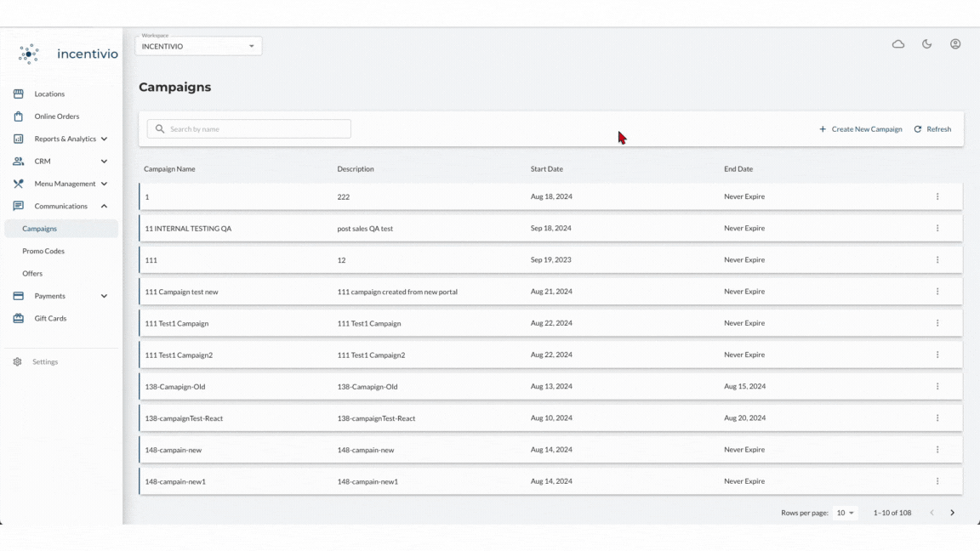Click the Locations store icon
Image resolution: width=980 pixels, height=551 pixels.
point(18,94)
